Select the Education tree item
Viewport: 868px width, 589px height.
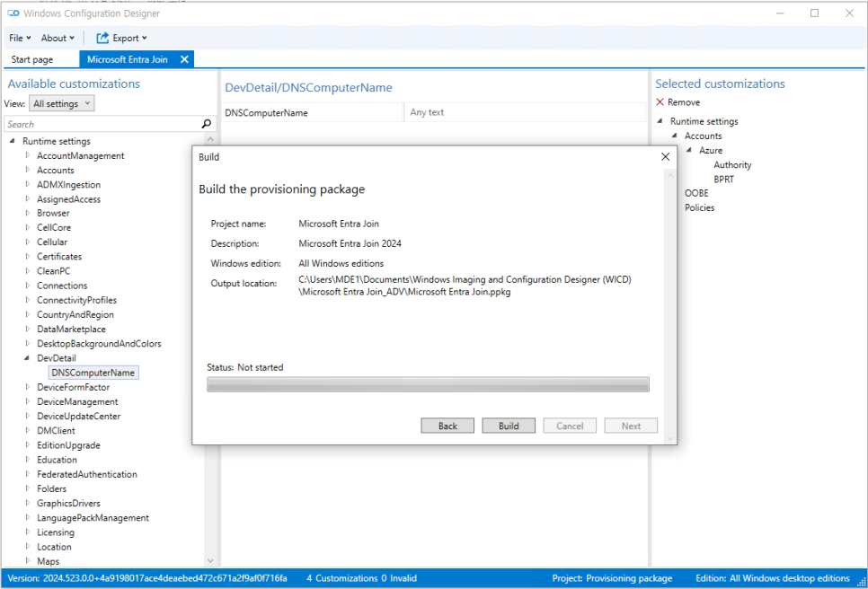[x=57, y=460]
